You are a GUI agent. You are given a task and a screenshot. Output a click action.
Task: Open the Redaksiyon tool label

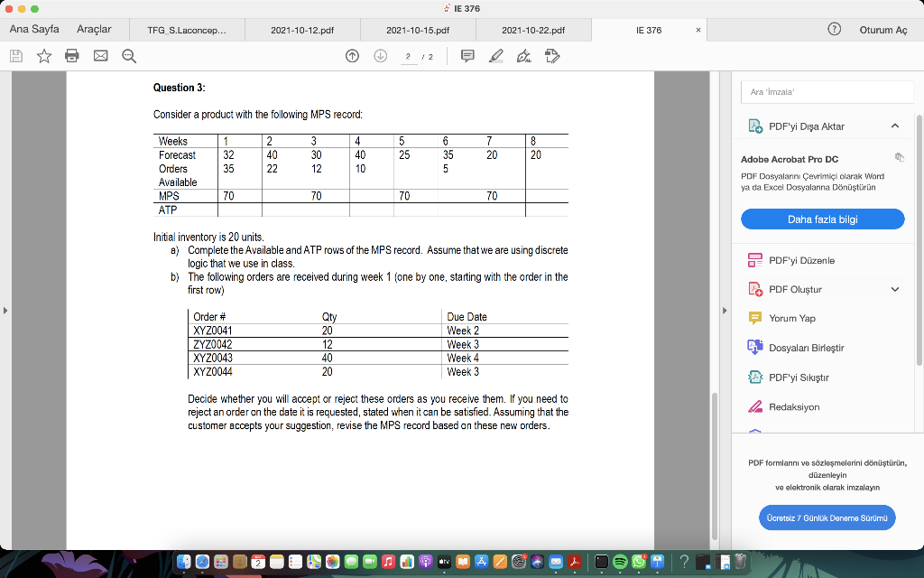click(794, 406)
